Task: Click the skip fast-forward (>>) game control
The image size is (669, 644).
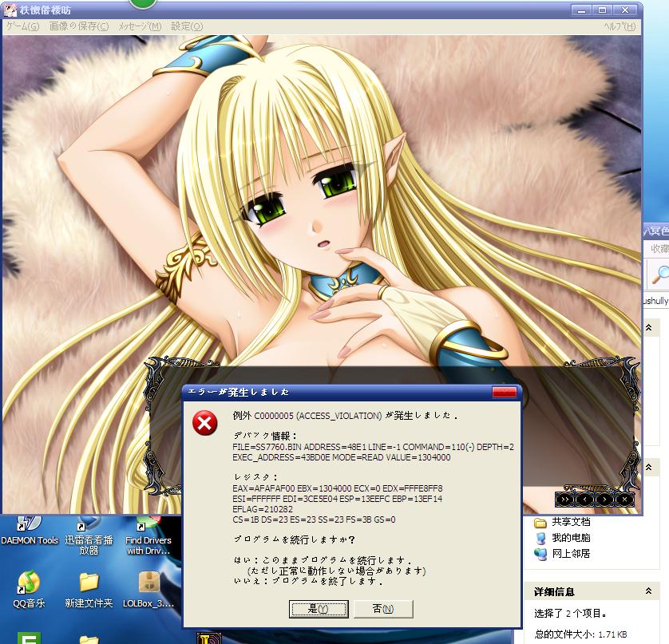Action: point(565,500)
